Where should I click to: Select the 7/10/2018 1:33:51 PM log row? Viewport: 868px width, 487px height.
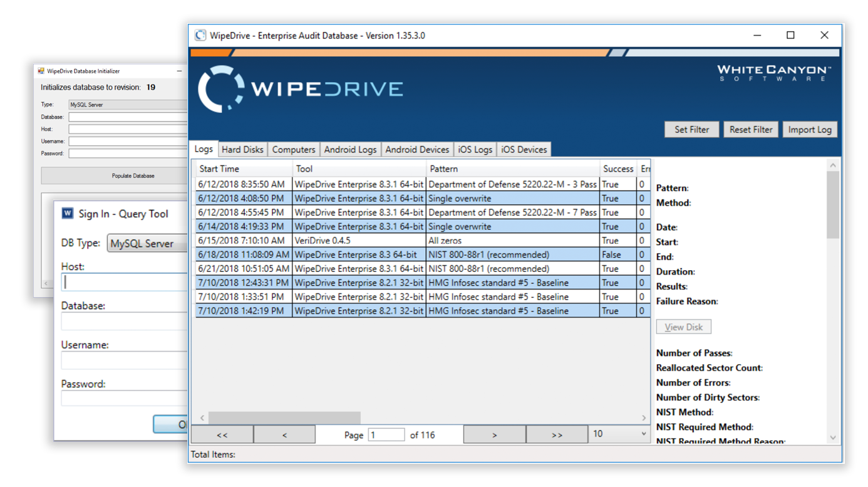tap(423, 296)
